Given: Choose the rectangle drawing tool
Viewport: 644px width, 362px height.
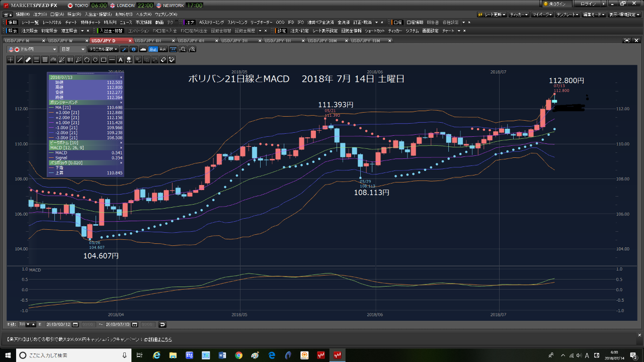Looking at the screenshot, I should 104,60.
